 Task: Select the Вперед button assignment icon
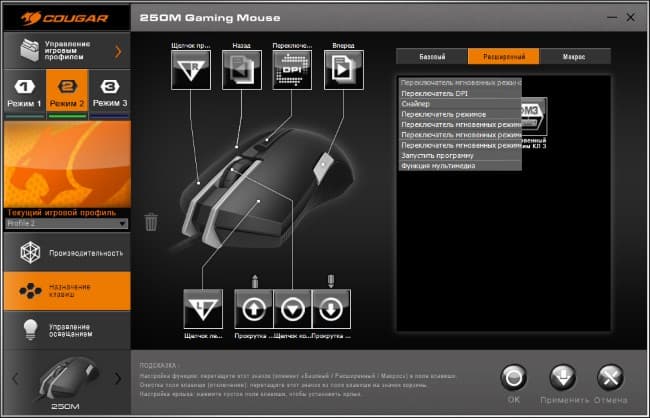pyautogui.click(x=344, y=70)
